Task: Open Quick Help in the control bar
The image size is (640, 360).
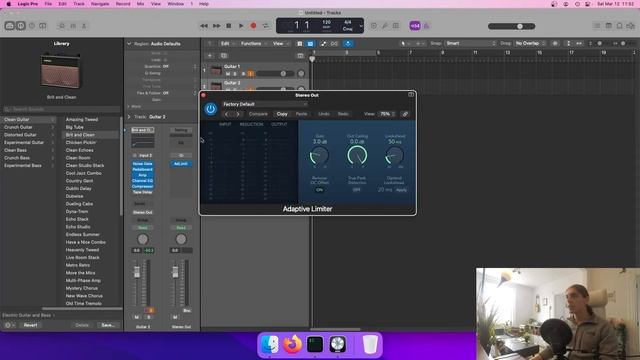Action: pos(32,26)
